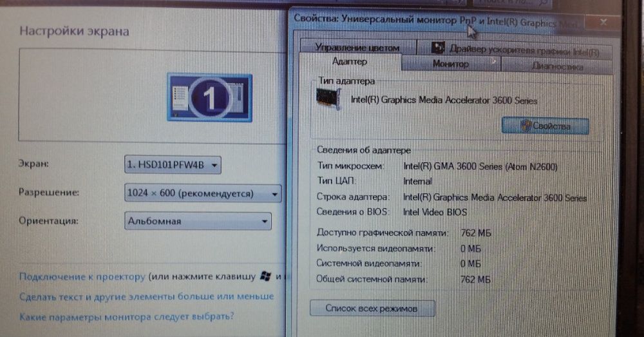Click the Intel driver tab icon

pyautogui.click(x=438, y=48)
